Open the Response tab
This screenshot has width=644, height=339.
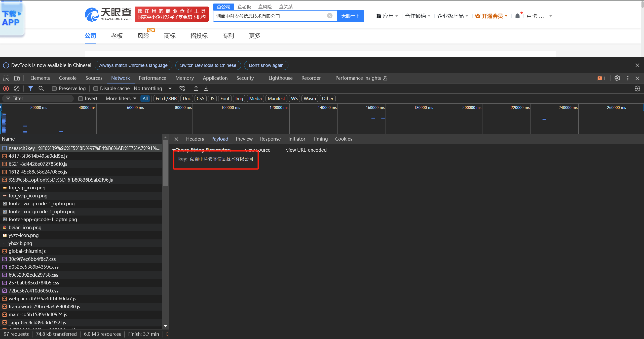tap(270, 139)
